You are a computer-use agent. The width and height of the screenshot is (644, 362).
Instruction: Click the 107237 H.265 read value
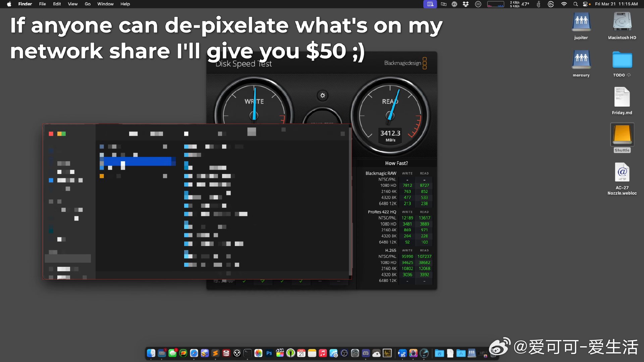[x=424, y=256]
